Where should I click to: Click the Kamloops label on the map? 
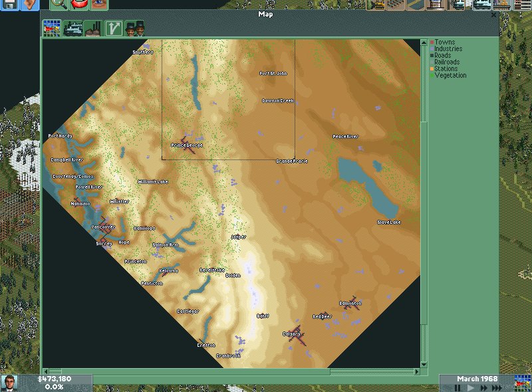click(144, 229)
